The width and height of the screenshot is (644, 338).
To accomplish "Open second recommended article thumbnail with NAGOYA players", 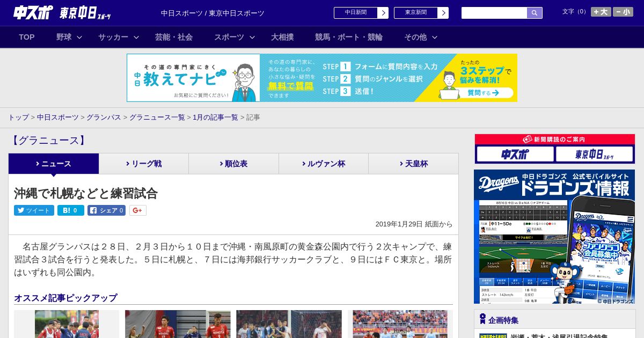I will [x=178, y=324].
